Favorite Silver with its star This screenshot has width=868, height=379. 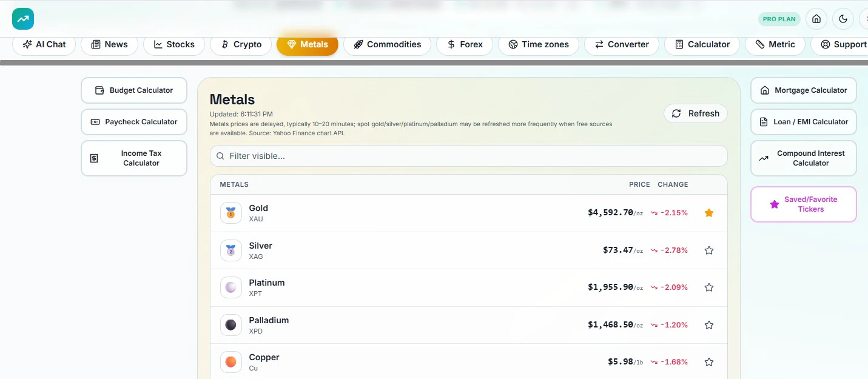click(x=709, y=250)
